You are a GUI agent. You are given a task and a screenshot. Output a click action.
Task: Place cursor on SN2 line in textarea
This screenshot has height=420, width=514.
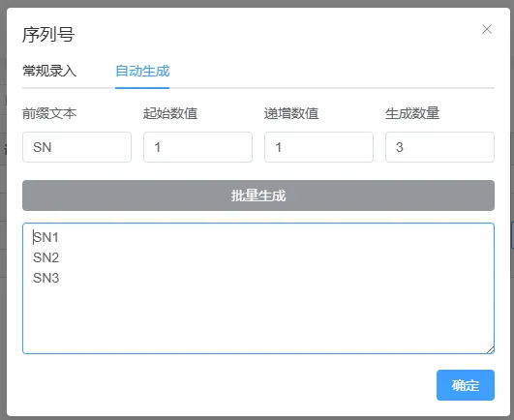[x=45, y=257]
